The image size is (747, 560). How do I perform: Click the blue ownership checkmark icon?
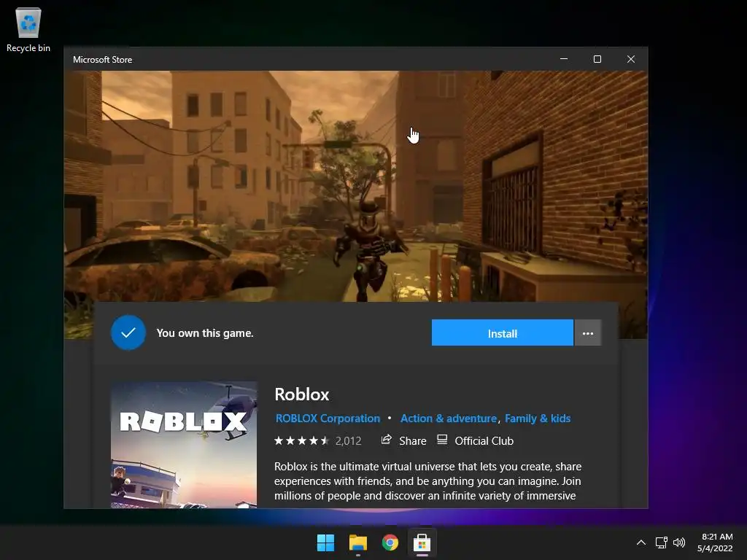click(128, 332)
